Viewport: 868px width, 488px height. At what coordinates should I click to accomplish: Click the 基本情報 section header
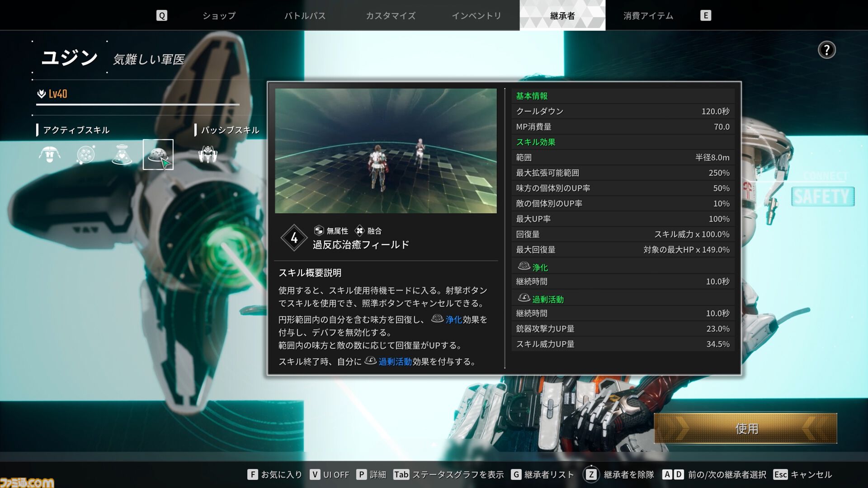click(x=532, y=96)
